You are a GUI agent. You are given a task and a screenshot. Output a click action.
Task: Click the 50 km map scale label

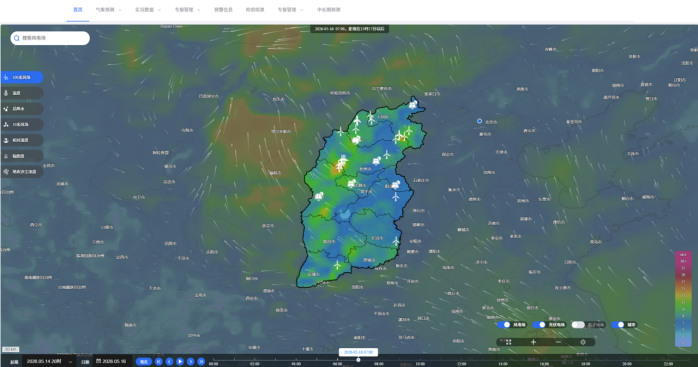point(10,350)
